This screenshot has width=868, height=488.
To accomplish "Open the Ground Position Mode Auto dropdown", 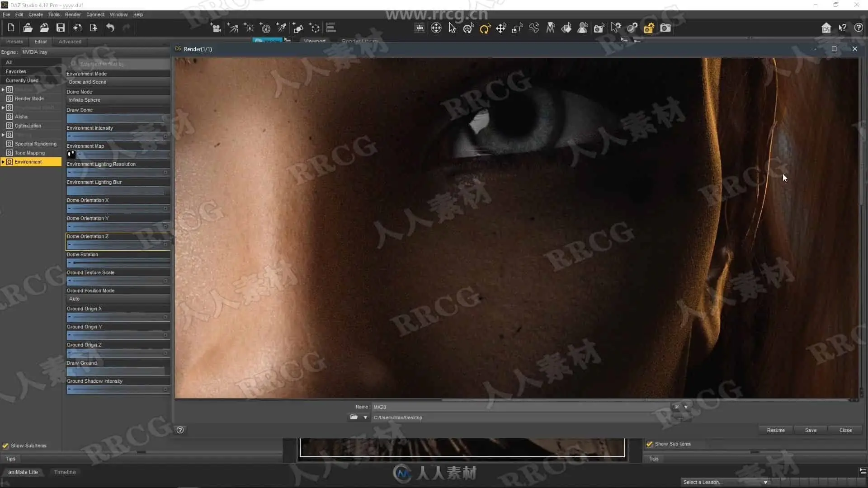I will (118, 299).
